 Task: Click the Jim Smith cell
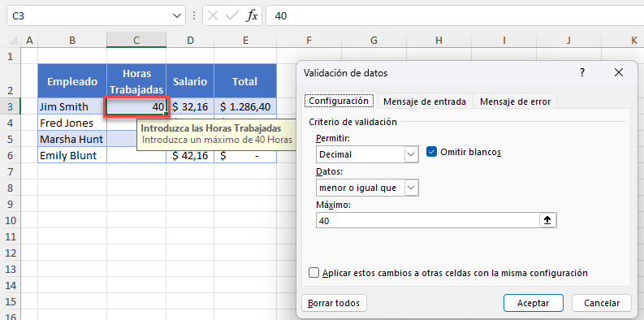[72, 107]
